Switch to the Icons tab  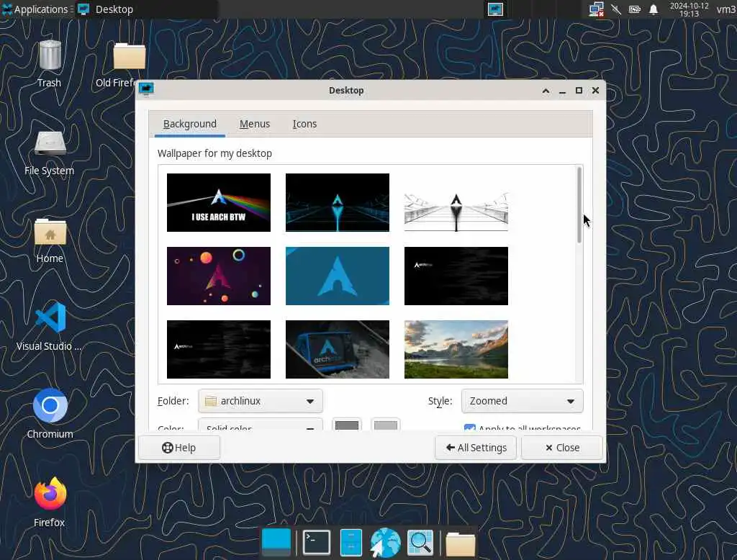pyautogui.click(x=304, y=124)
